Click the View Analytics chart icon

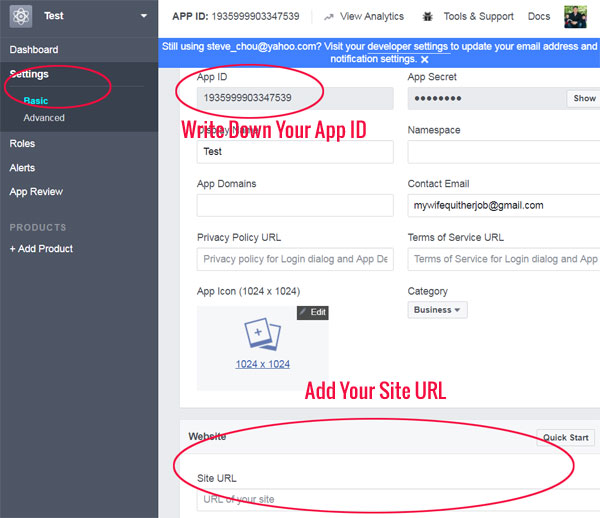click(x=329, y=17)
